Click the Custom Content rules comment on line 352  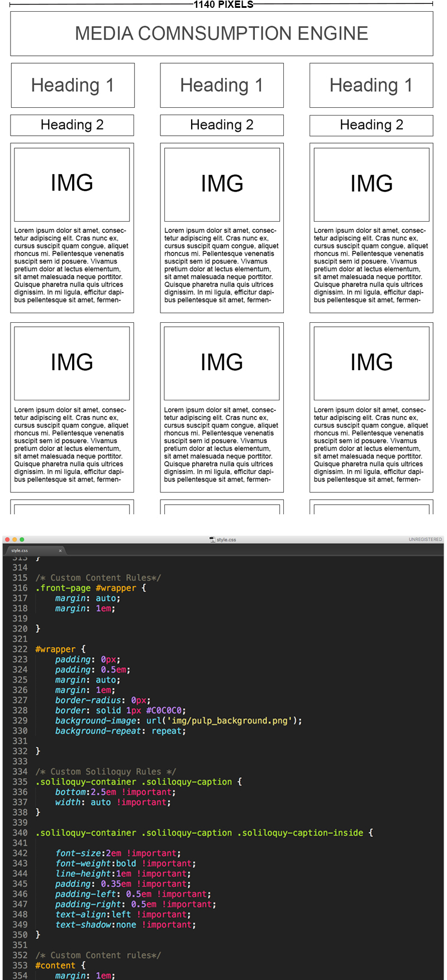(98, 955)
